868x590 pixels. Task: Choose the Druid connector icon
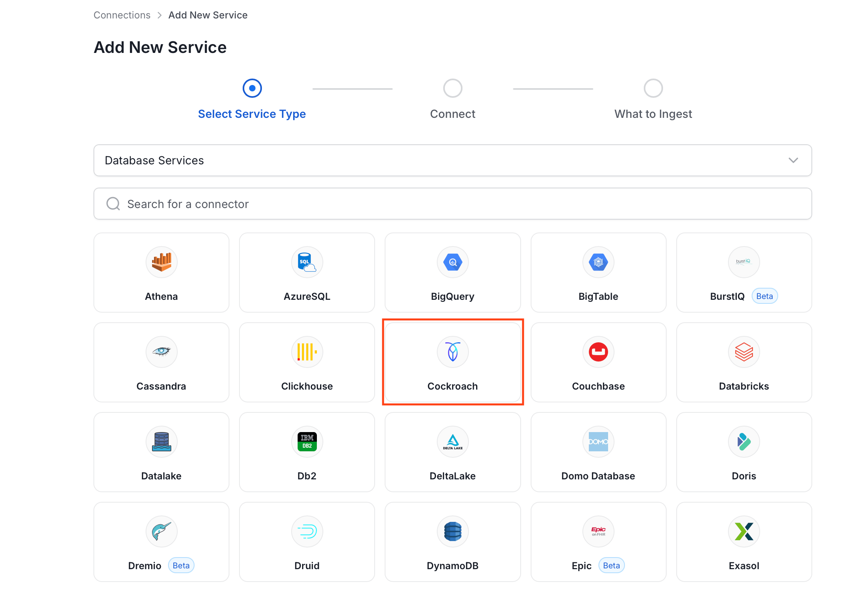point(307,531)
